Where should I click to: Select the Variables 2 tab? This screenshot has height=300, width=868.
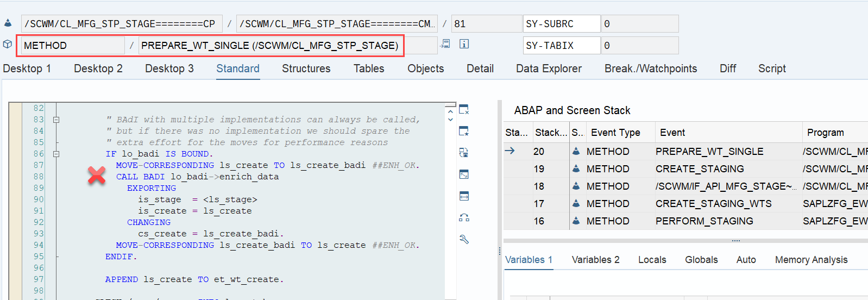coord(595,260)
